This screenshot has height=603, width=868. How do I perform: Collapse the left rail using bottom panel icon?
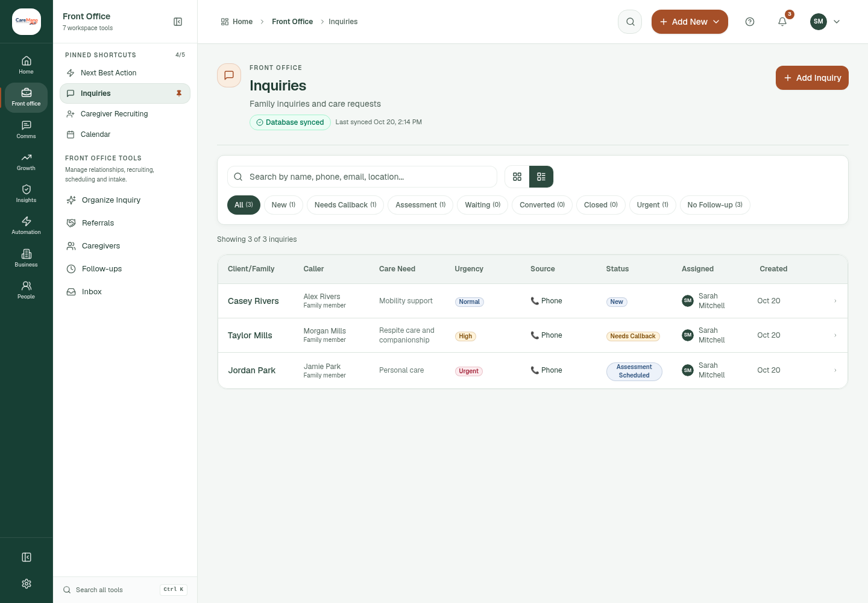[27, 557]
